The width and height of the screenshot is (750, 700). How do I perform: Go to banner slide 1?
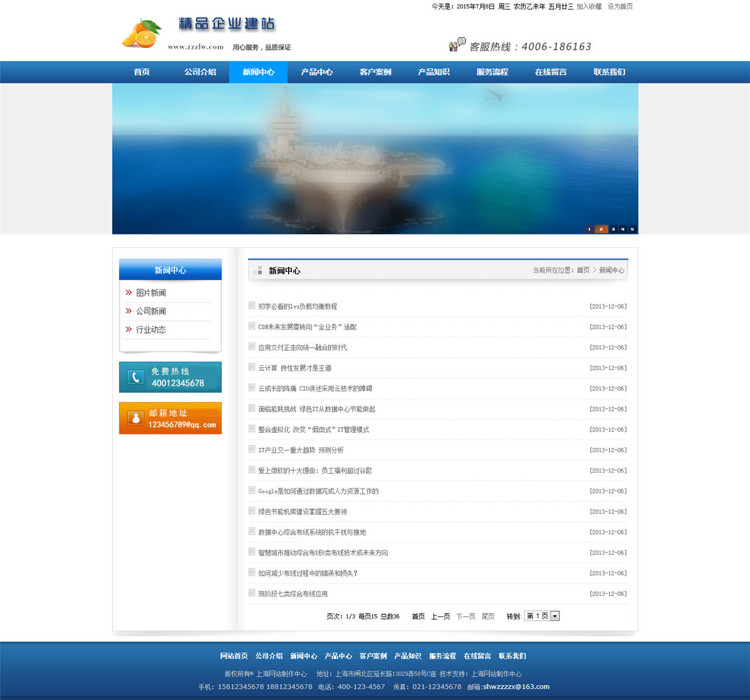tap(589, 229)
